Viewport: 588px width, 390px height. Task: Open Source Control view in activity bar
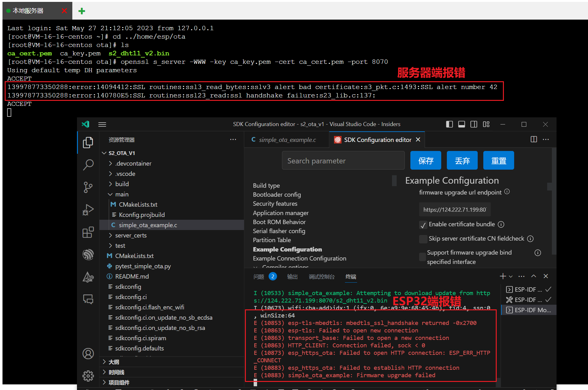tap(88, 187)
